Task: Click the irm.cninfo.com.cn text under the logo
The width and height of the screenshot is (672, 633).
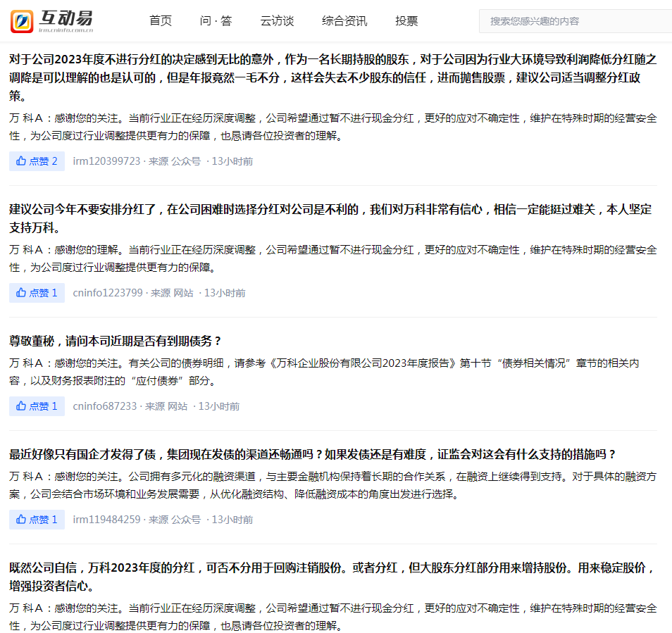Action: tap(66, 30)
